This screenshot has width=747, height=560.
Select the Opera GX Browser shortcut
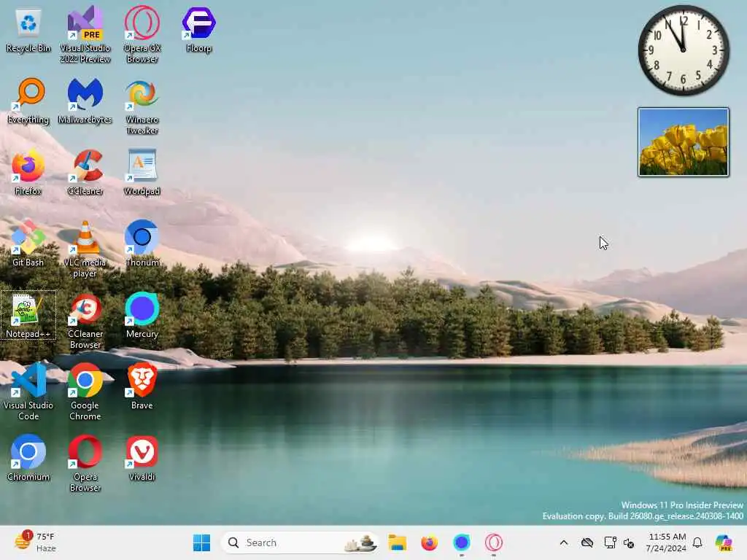pyautogui.click(x=142, y=35)
